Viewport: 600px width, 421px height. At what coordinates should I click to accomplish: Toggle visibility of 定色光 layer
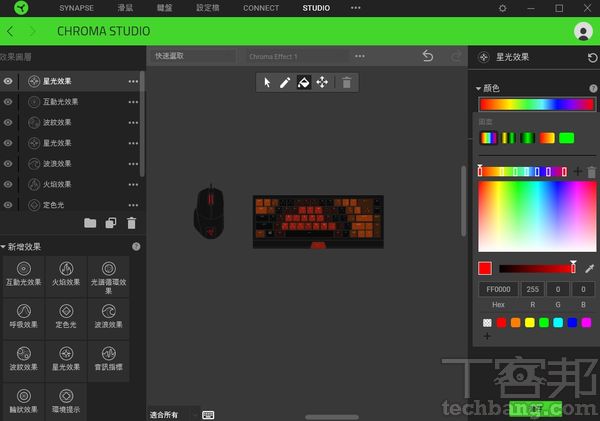pyautogui.click(x=8, y=205)
